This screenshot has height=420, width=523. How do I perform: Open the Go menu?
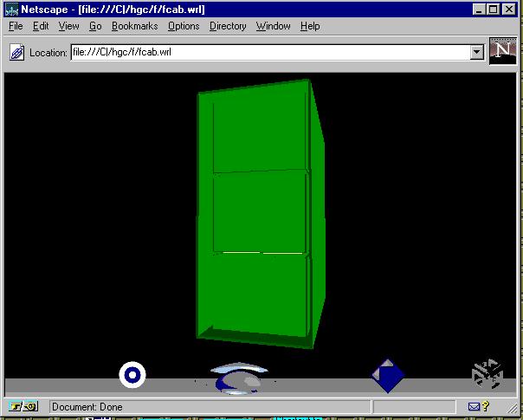pos(95,26)
